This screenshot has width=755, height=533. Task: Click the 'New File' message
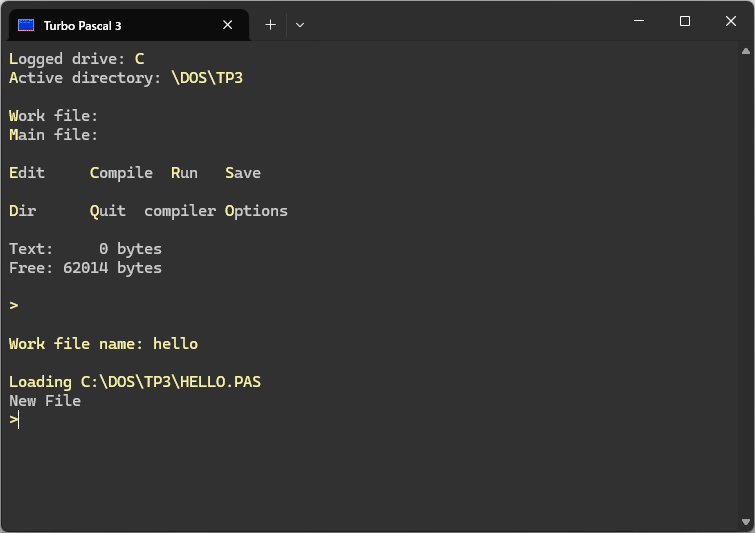45,401
